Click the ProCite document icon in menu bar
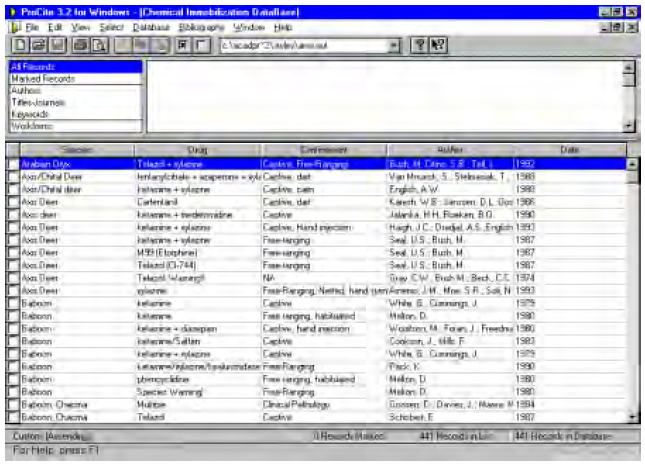Screen dimensions: 645x464 (16, 27)
